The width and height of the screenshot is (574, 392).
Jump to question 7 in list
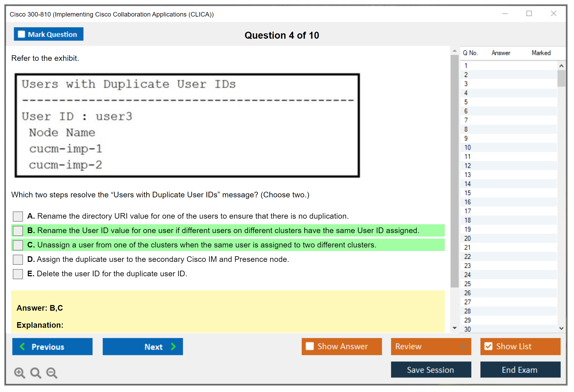pos(466,120)
